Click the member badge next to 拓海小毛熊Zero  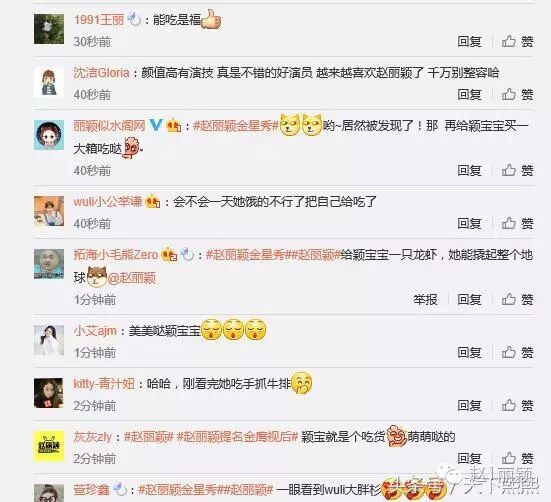point(169,254)
